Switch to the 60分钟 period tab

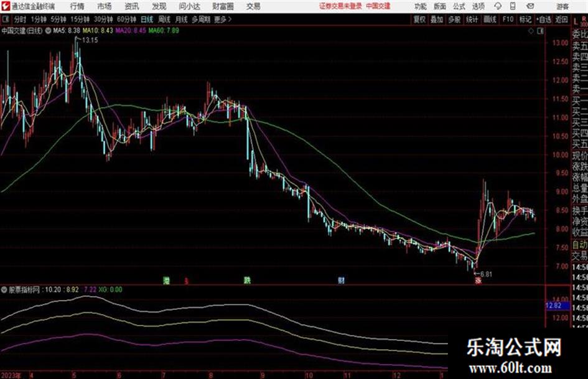[126, 19]
